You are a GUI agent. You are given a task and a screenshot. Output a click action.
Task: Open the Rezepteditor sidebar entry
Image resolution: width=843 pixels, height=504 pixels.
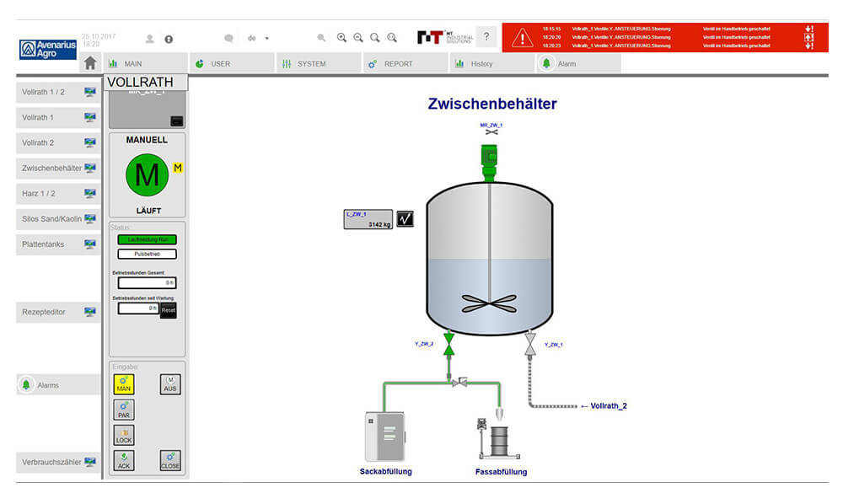[x=59, y=312]
